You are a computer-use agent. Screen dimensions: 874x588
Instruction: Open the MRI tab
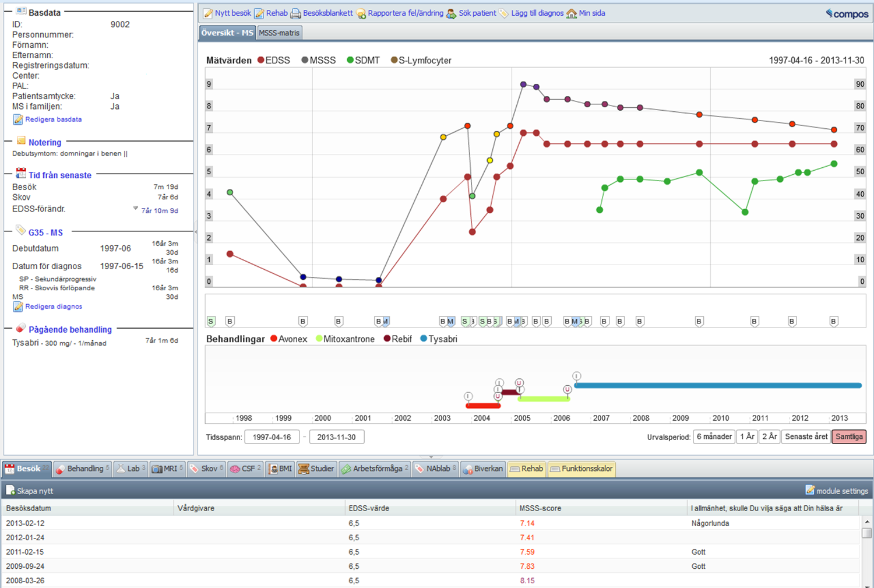point(168,469)
